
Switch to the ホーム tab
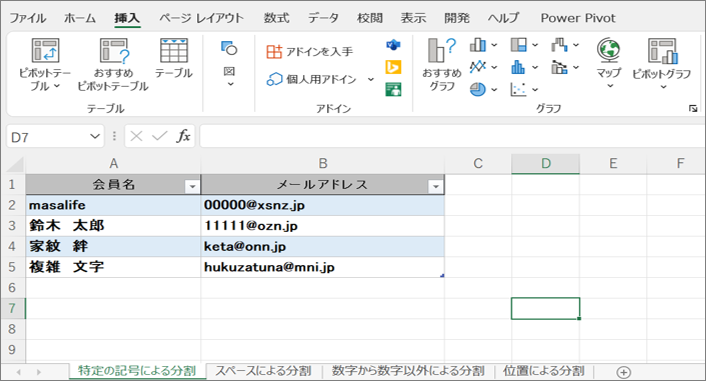(80, 18)
